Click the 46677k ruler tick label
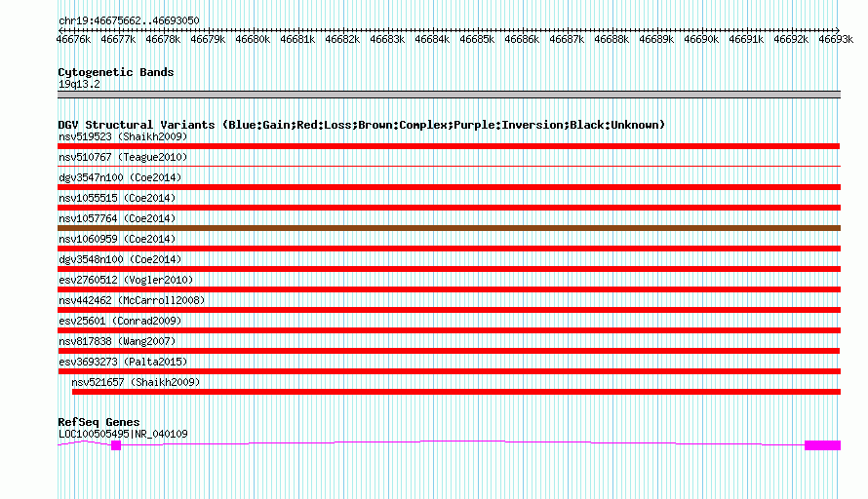868x499 pixels. 118,40
